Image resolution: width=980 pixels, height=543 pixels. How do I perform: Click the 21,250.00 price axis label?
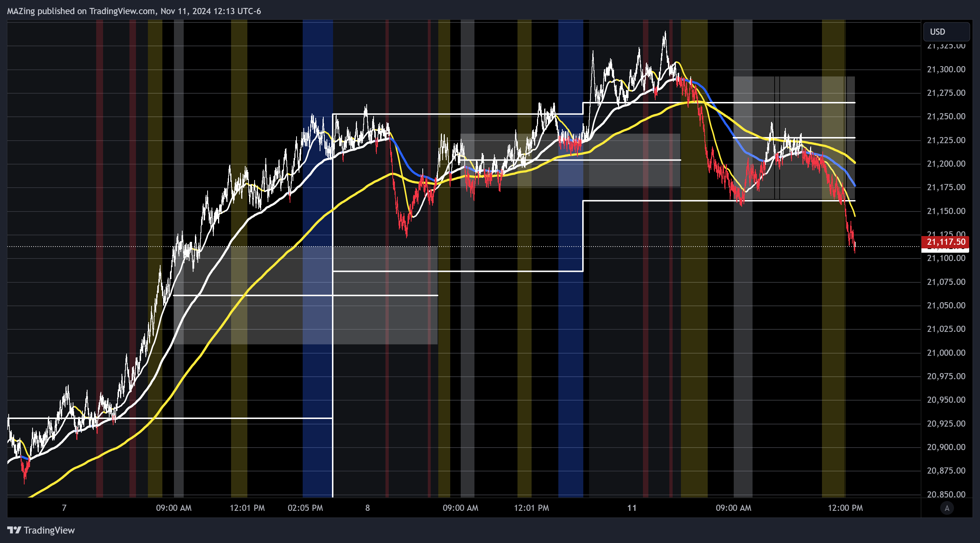pos(946,116)
